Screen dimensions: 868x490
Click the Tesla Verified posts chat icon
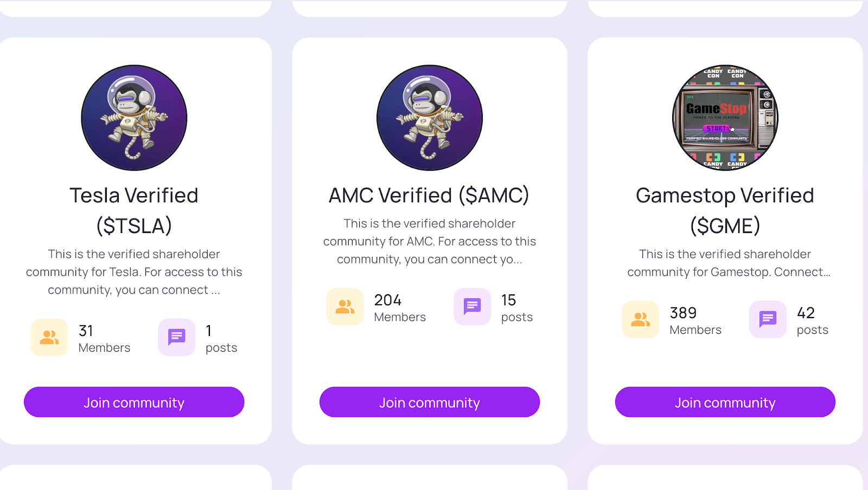click(x=176, y=337)
